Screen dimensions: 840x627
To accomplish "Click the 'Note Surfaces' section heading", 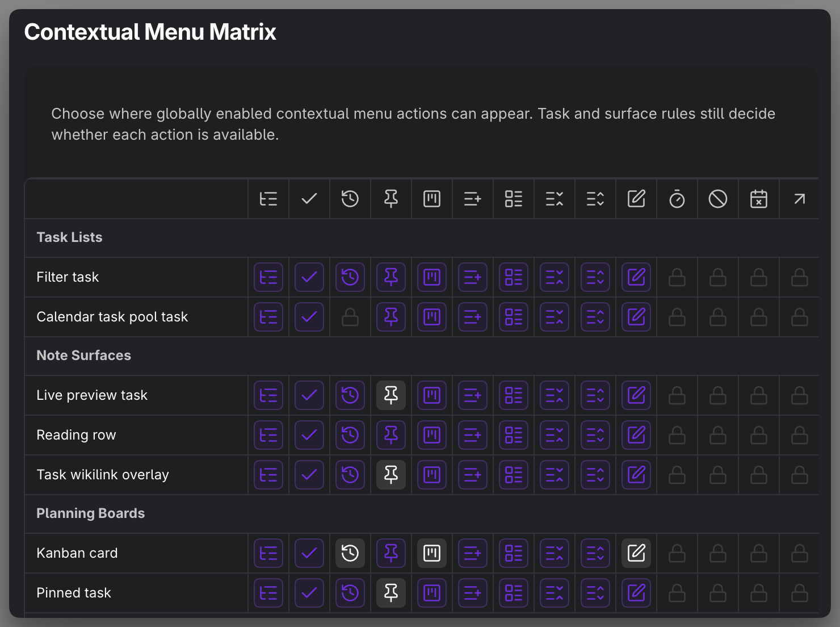I will click(84, 356).
